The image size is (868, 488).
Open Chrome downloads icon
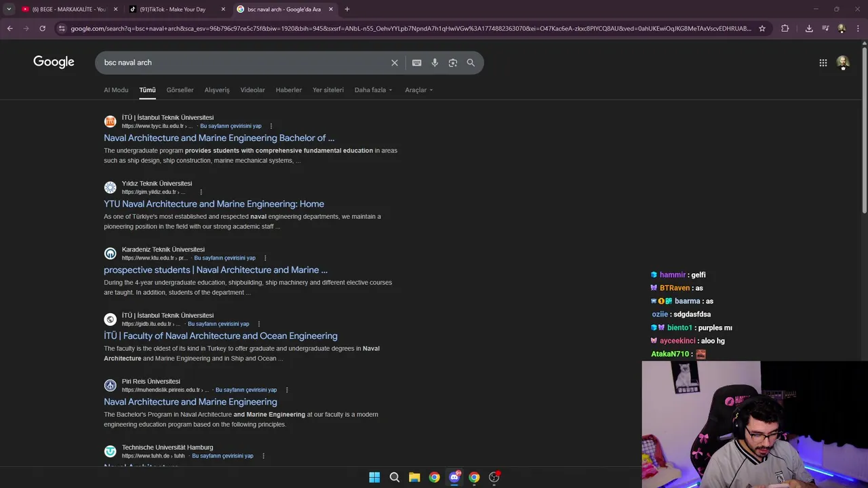click(x=809, y=28)
